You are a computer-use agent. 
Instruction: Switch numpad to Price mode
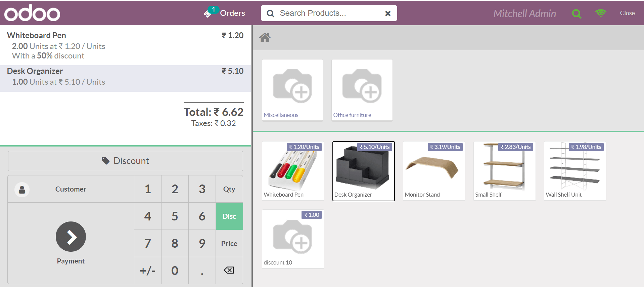point(229,244)
